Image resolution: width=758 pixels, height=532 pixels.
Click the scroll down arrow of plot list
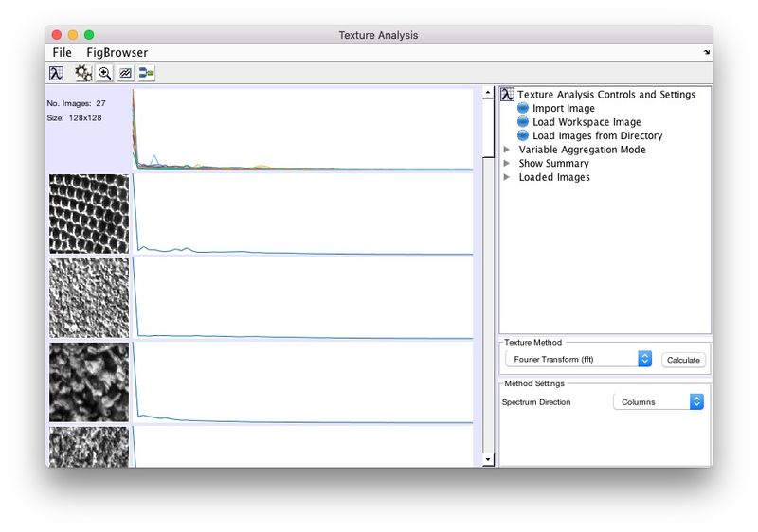point(488,459)
